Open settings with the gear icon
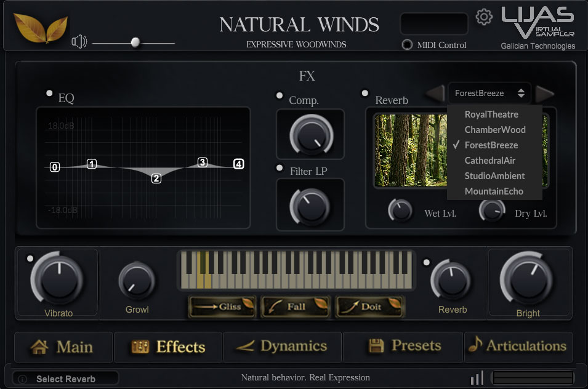 484,17
